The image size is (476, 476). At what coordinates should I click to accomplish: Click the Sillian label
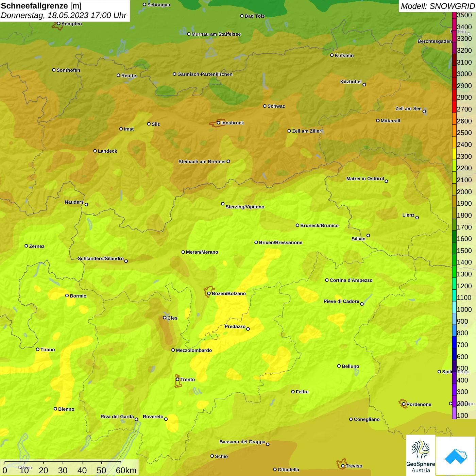pyautogui.click(x=358, y=239)
